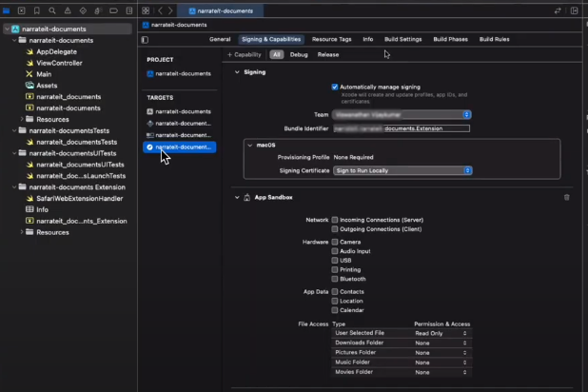Open the Team selection dropdown
The height and width of the screenshot is (392, 588).
402,114
